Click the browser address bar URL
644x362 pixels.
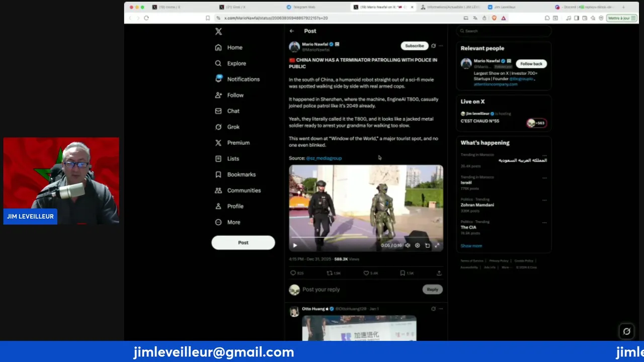tap(276, 18)
